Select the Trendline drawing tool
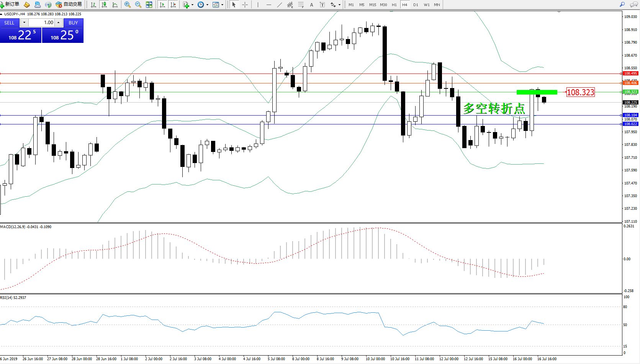 [x=280, y=5]
